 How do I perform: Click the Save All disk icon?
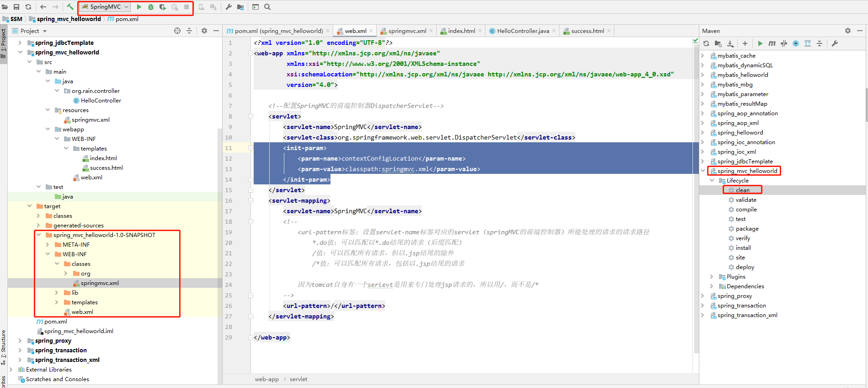(16, 7)
